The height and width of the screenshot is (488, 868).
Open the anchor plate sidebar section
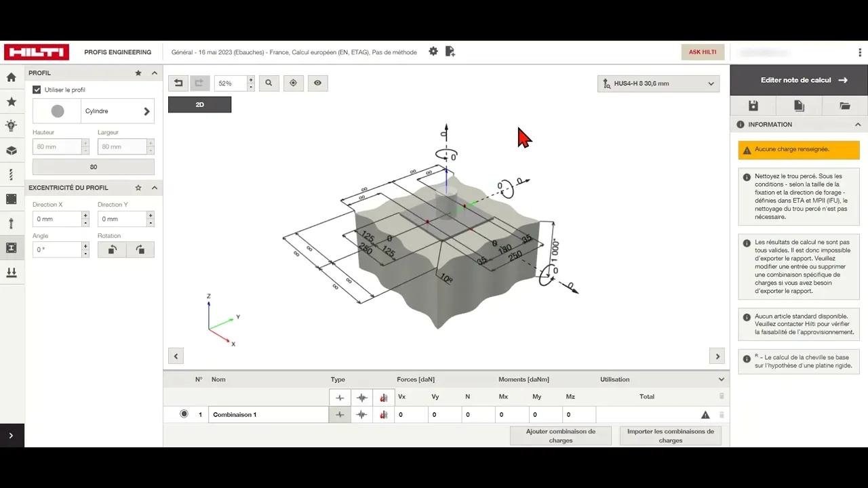pos(12,199)
